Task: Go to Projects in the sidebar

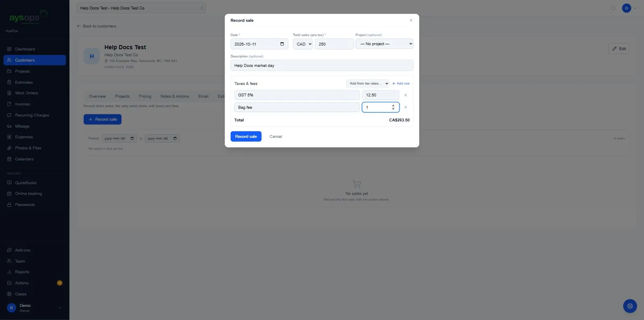Action: click(34, 71)
